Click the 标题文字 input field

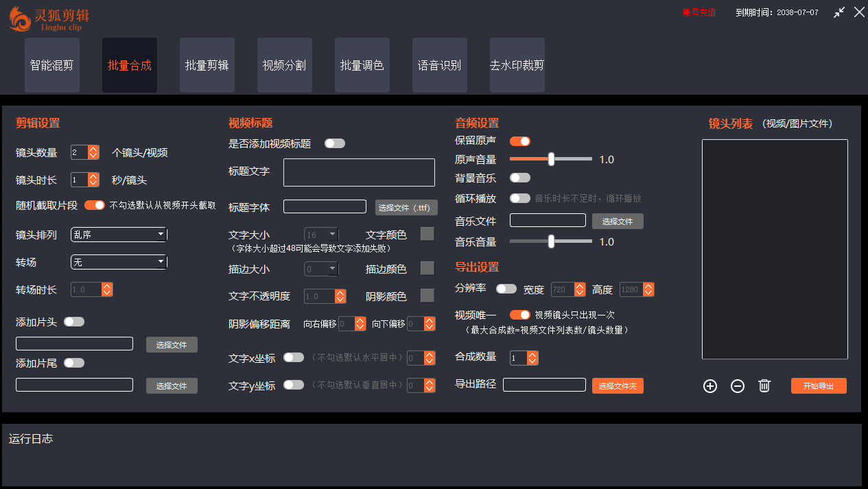tap(358, 172)
